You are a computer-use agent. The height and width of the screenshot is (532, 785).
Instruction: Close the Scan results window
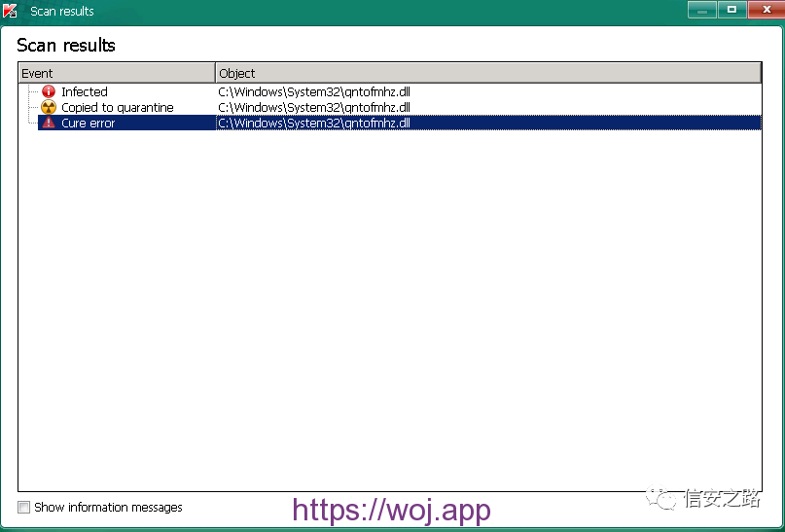point(766,10)
